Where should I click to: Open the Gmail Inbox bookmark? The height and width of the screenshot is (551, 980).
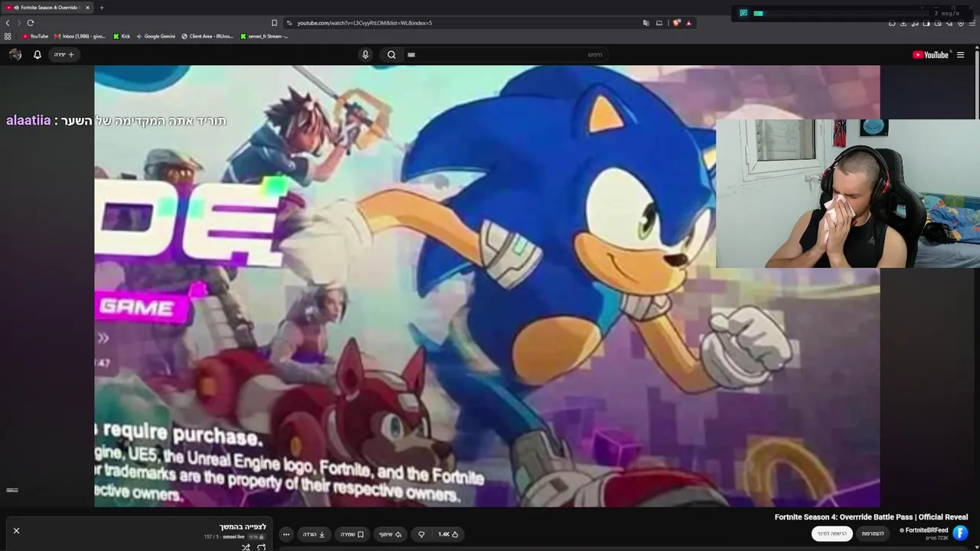click(x=80, y=36)
